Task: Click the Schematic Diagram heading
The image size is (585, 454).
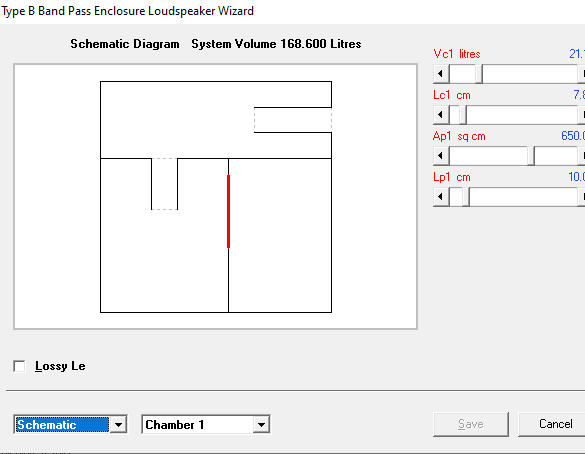Action: (125, 44)
